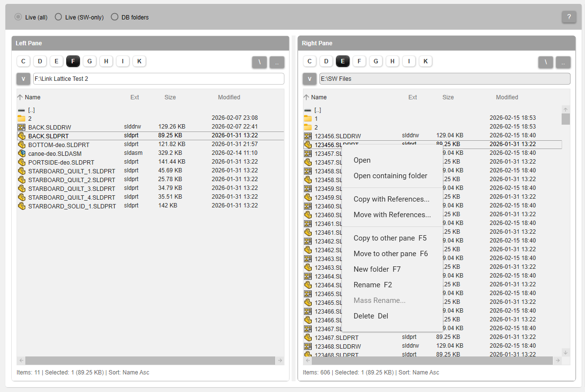Click folder icon named 2 in left pane
The image size is (585, 392).
pos(21,118)
